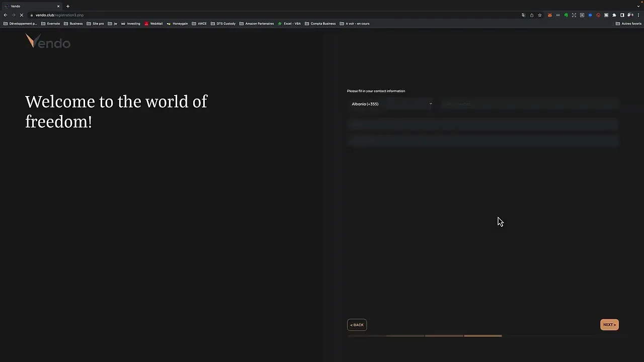Open the Développement bookmarks folder
The width and height of the screenshot is (644, 362).
(20, 24)
